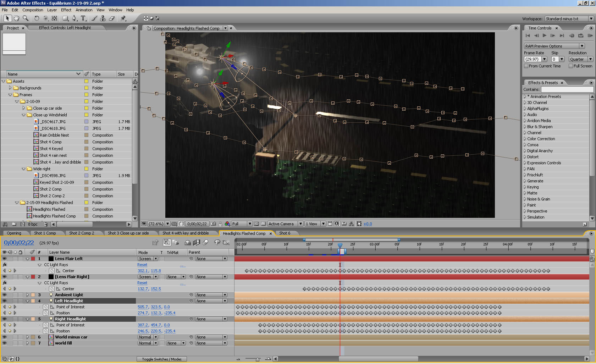Select the Zoom magnifier tool
This screenshot has width=596, height=364.
26,18
